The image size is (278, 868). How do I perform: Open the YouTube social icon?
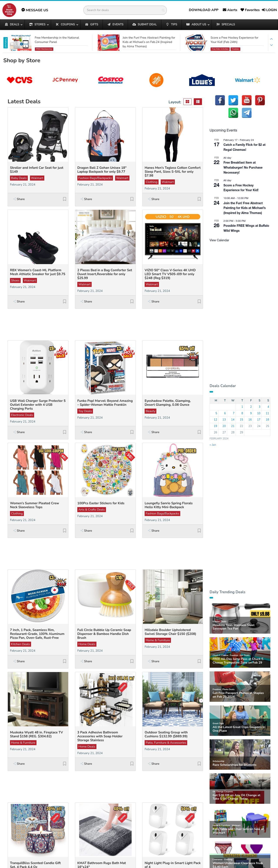247,100
